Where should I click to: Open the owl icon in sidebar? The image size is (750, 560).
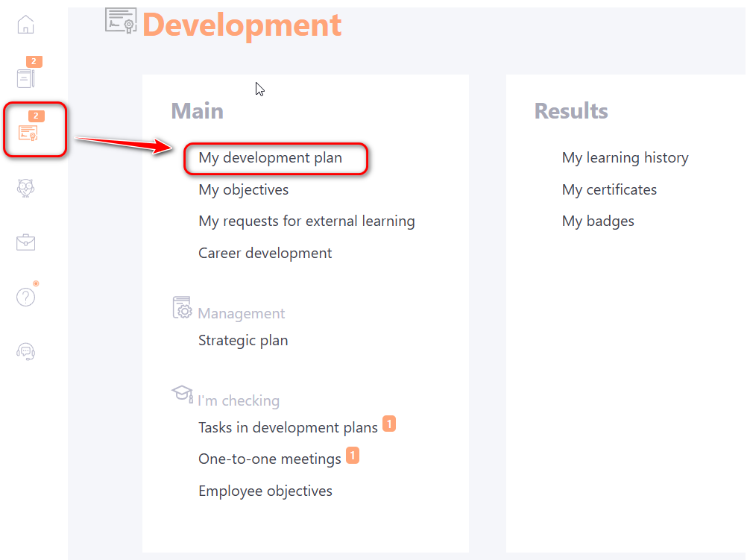pyautogui.click(x=26, y=188)
